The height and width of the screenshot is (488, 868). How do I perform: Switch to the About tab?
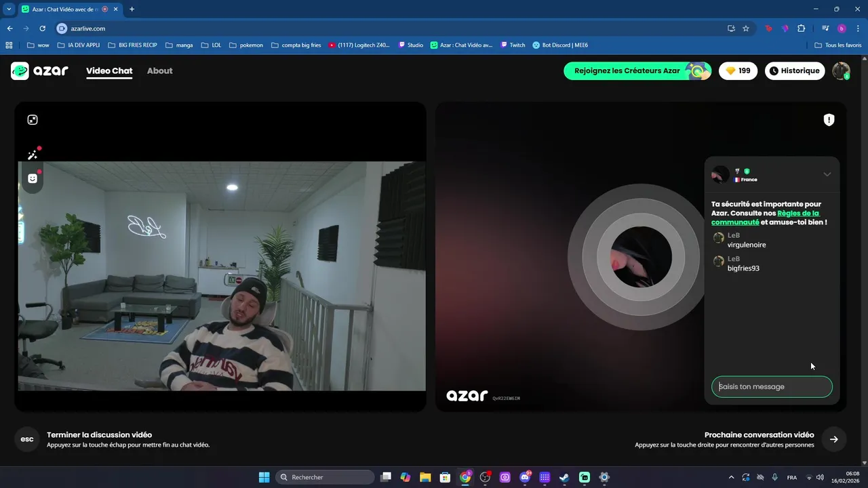click(160, 70)
